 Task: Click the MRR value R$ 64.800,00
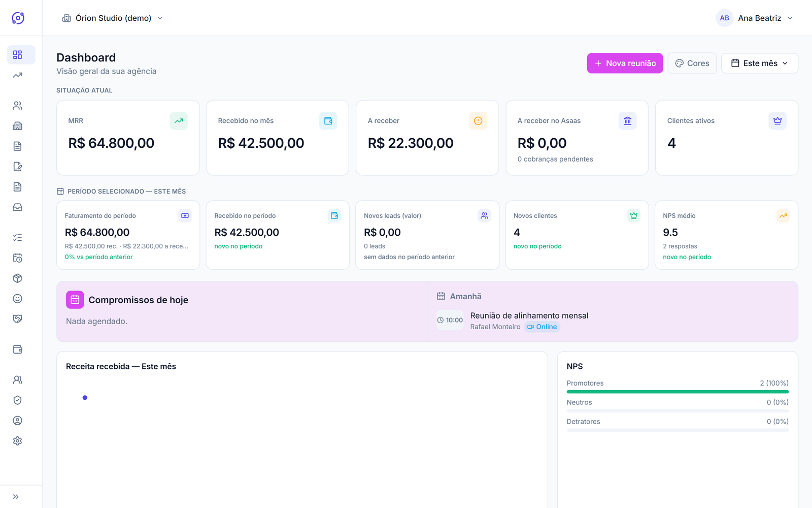tap(111, 143)
